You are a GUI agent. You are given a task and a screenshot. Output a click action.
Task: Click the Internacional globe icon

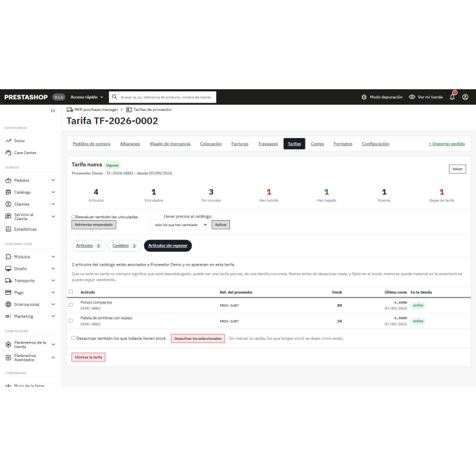point(8,305)
